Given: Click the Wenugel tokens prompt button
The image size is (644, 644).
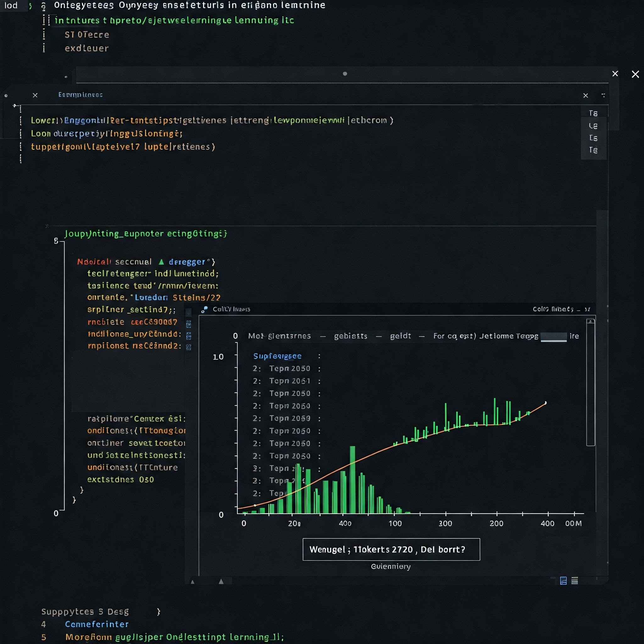Looking at the screenshot, I should [391, 549].
